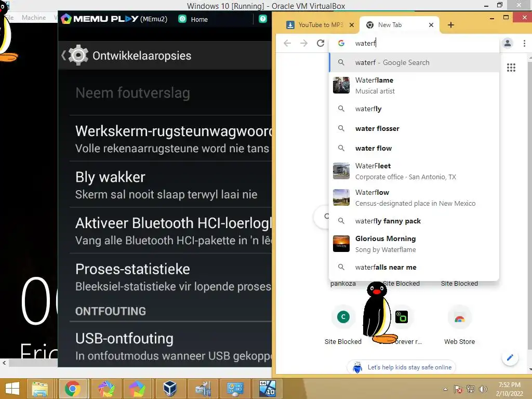Click the volume speaker tray icon
Viewport: 532px width, 399px height.
point(483,389)
